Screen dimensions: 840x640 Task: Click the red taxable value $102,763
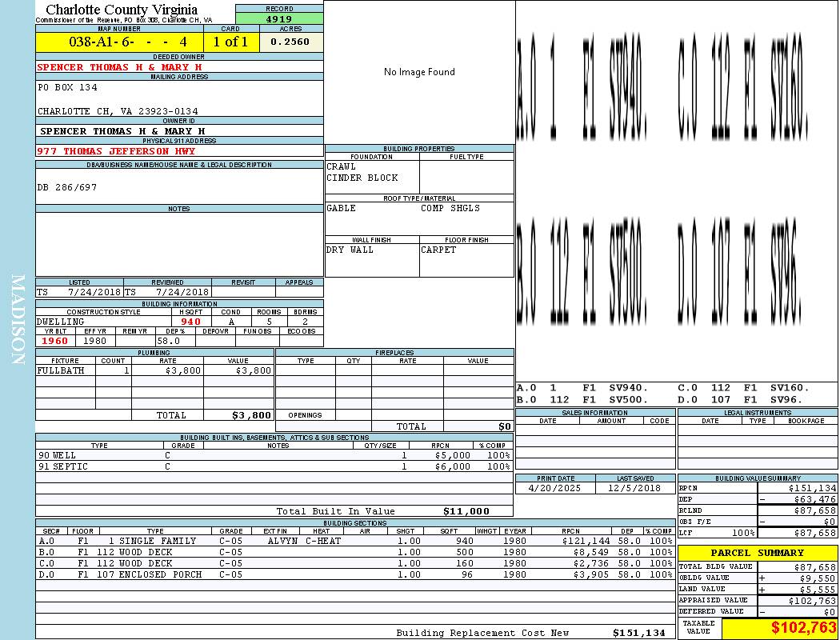coord(779,628)
